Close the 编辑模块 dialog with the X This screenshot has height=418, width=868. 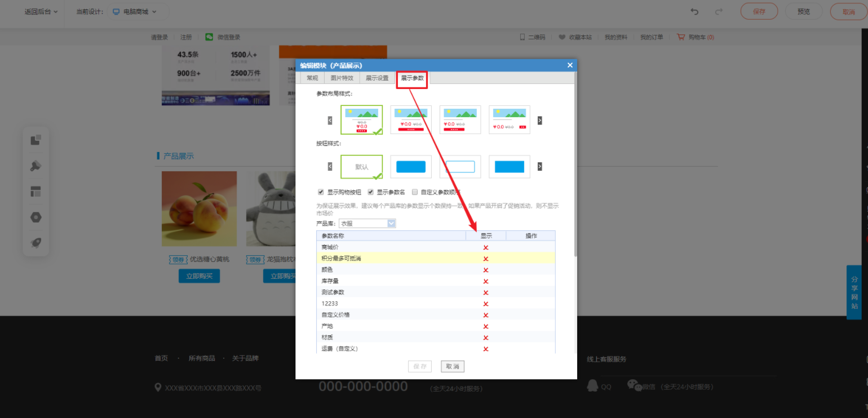click(570, 65)
